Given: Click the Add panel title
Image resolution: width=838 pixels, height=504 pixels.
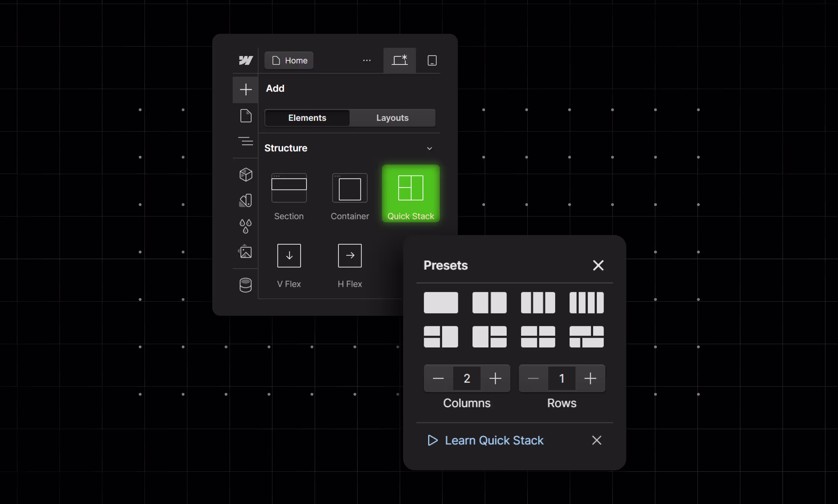Looking at the screenshot, I should pos(275,88).
